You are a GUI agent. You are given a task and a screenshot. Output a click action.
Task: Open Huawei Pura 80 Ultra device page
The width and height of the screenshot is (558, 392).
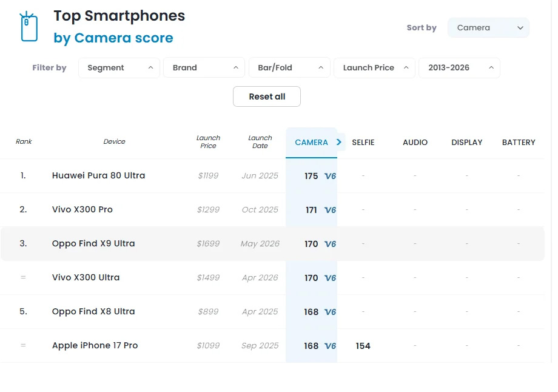(x=99, y=175)
